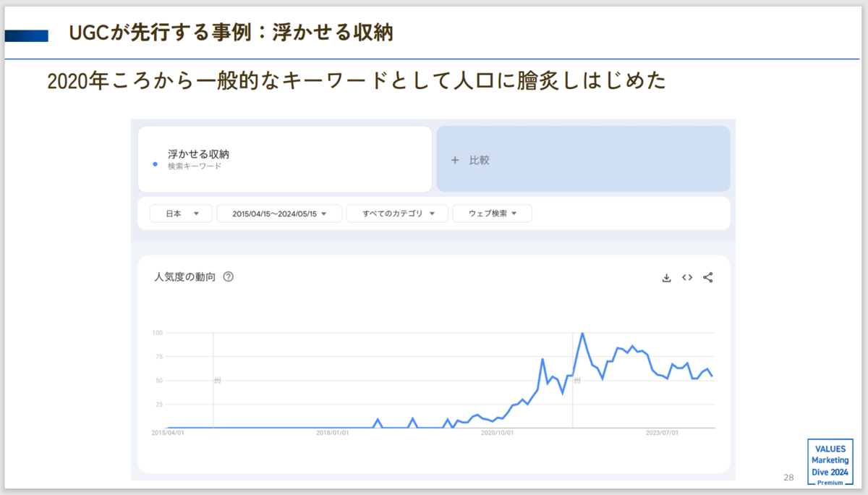The width and height of the screenshot is (868, 495).
Task: Download the trend chart as CSV
Action: (x=667, y=277)
